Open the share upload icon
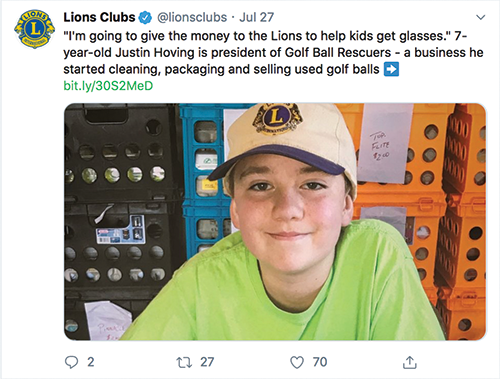 (x=410, y=362)
